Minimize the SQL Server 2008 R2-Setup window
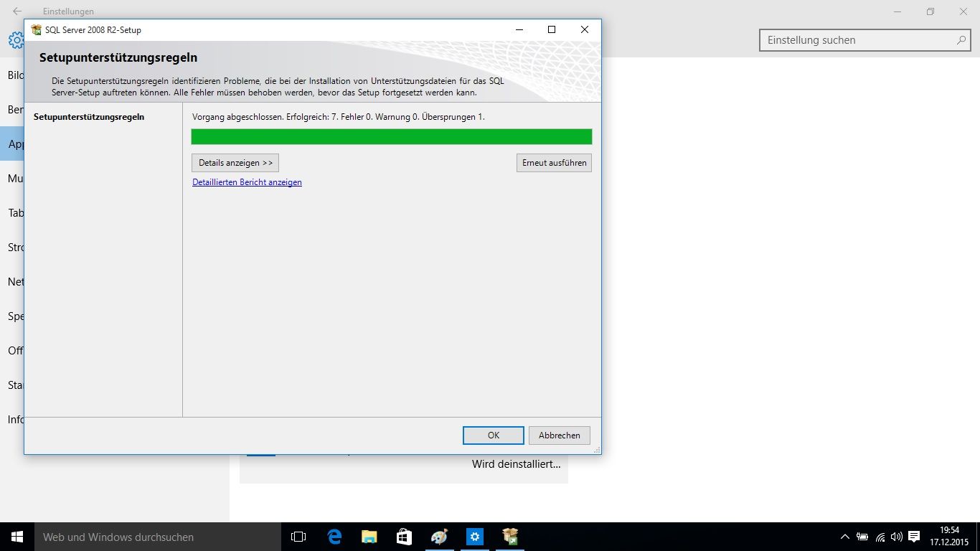The height and width of the screenshot is (551, 980). click(x=519, y=30)
